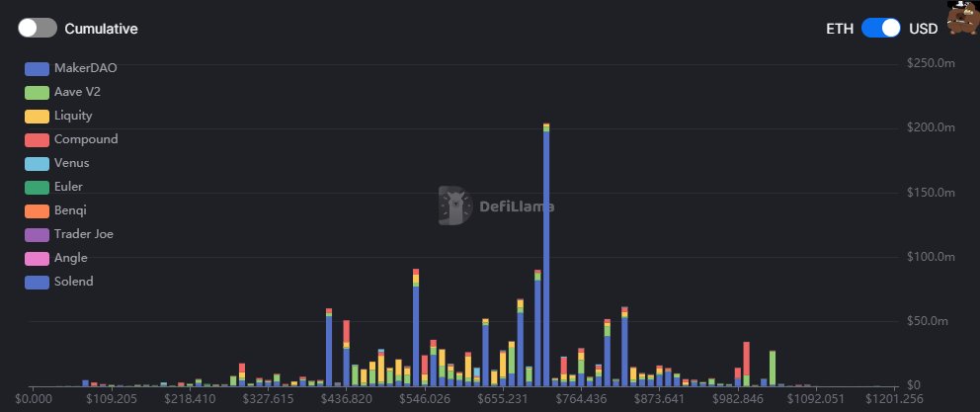Click the Trader Joe legend label
Screen dimensions: 980x412
(x=84, y=234)
